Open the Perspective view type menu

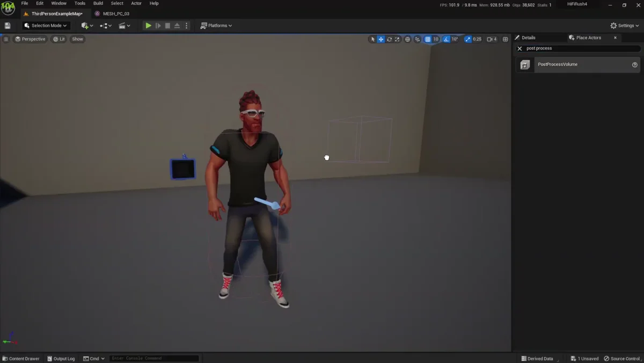pyautogui.click(x=31, y=39)
